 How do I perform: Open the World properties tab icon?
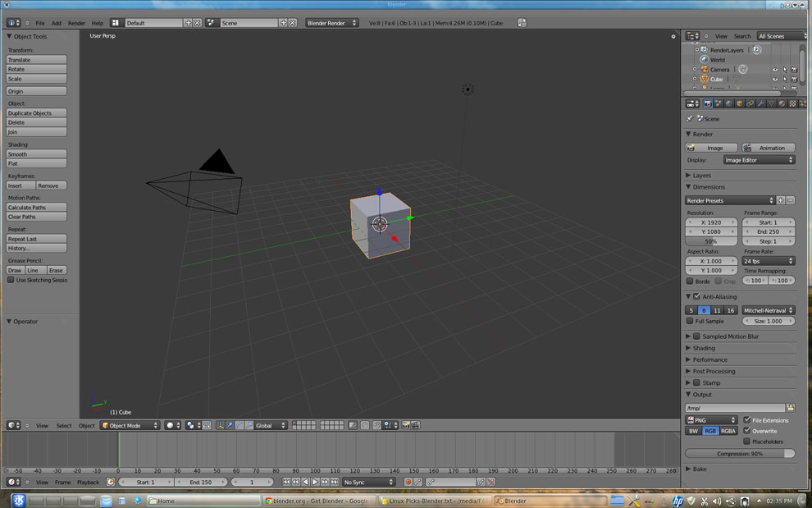coord(729,103)
